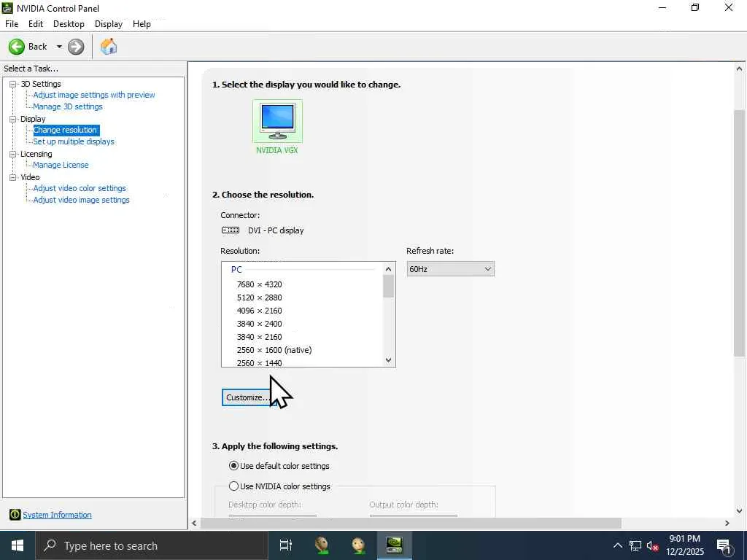This screenshot has width=747, height=560.
Task: Open the Back history dropdown arrow
Action: tap(59, 47)
